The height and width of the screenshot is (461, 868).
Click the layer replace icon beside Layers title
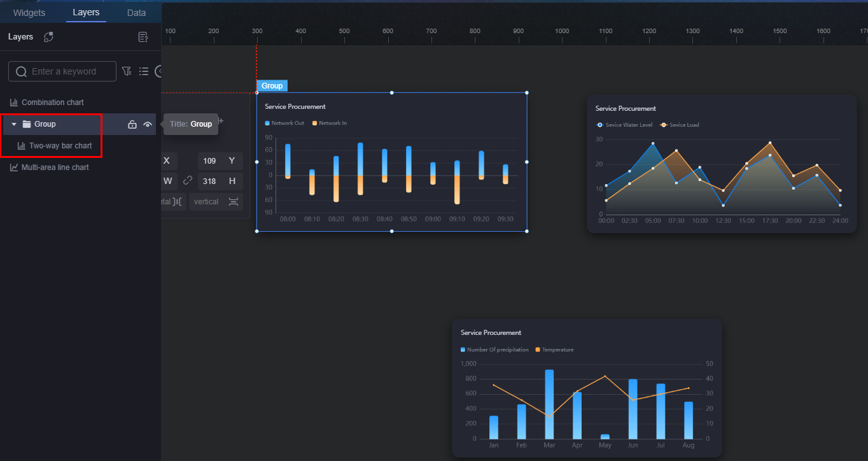pyautogui.click(x=48, y=37)
